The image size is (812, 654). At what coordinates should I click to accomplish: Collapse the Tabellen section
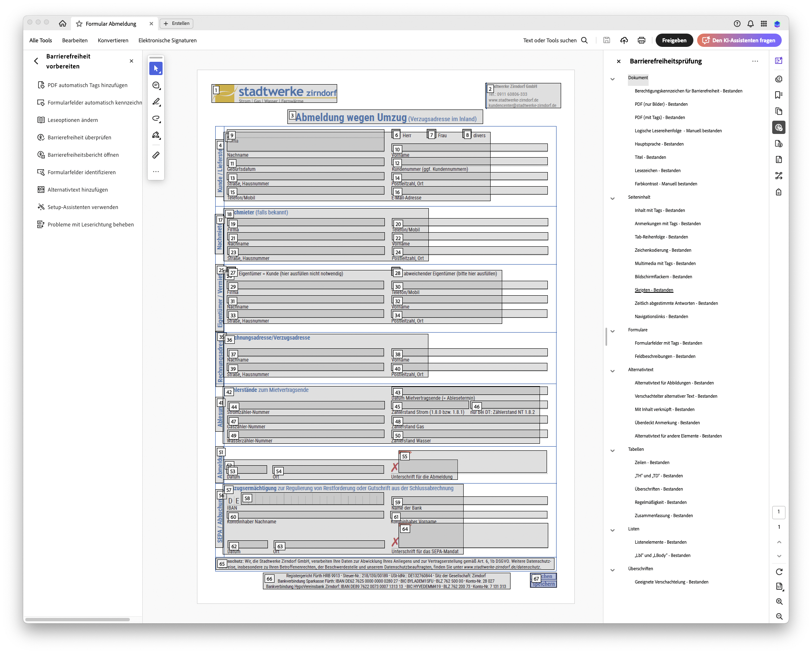pyautogui.click(x=613, y=450)
